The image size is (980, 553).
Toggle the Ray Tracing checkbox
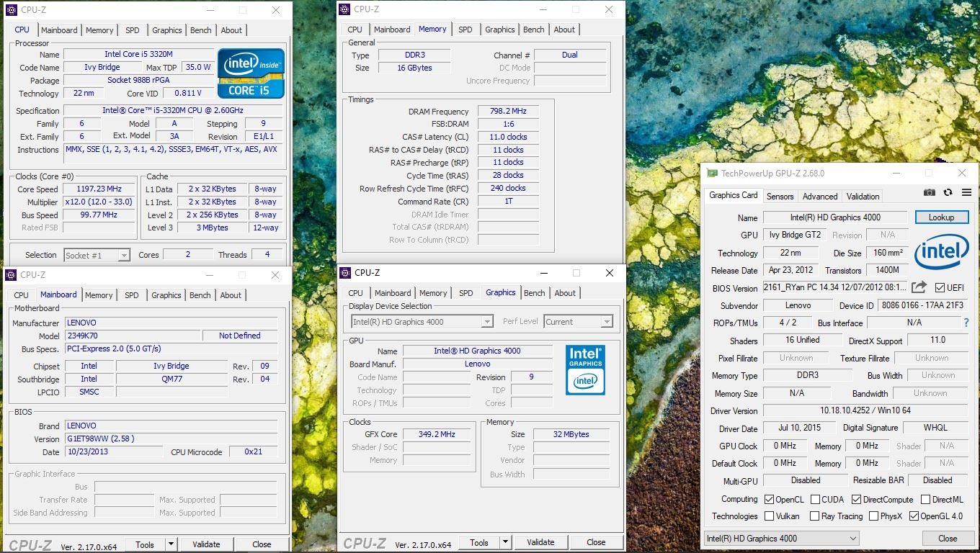tap(815, 516)
